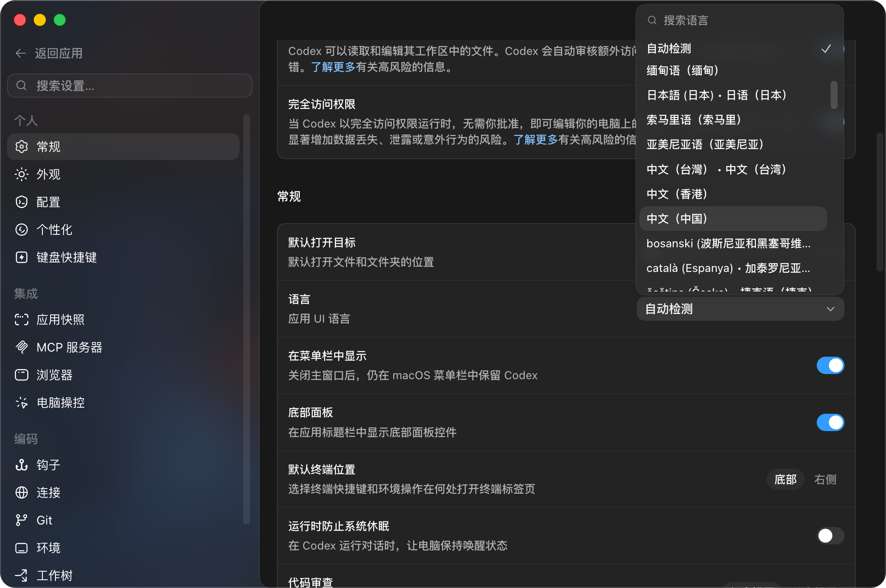The image size is (886, 588).
Task: Focus the 搜索语言 input field
Action: (740, 20)
